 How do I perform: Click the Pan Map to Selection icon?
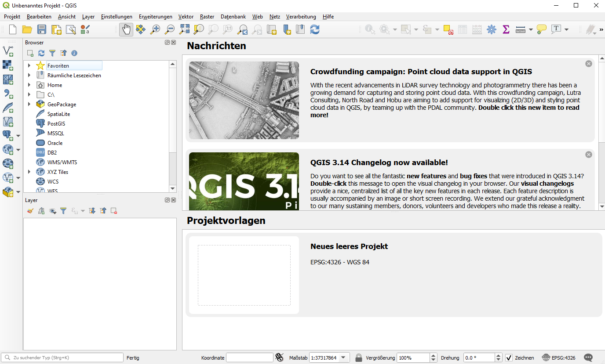point(141,29)
